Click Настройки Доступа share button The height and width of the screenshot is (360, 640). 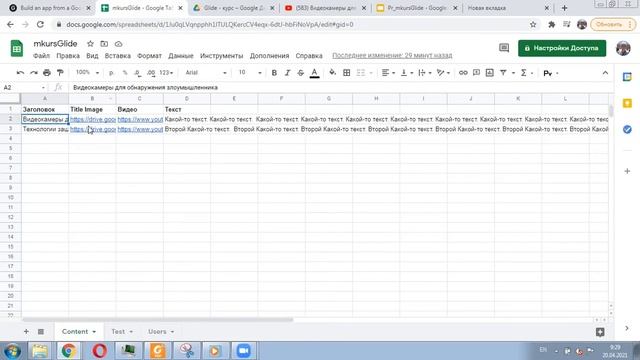[562, 48]
